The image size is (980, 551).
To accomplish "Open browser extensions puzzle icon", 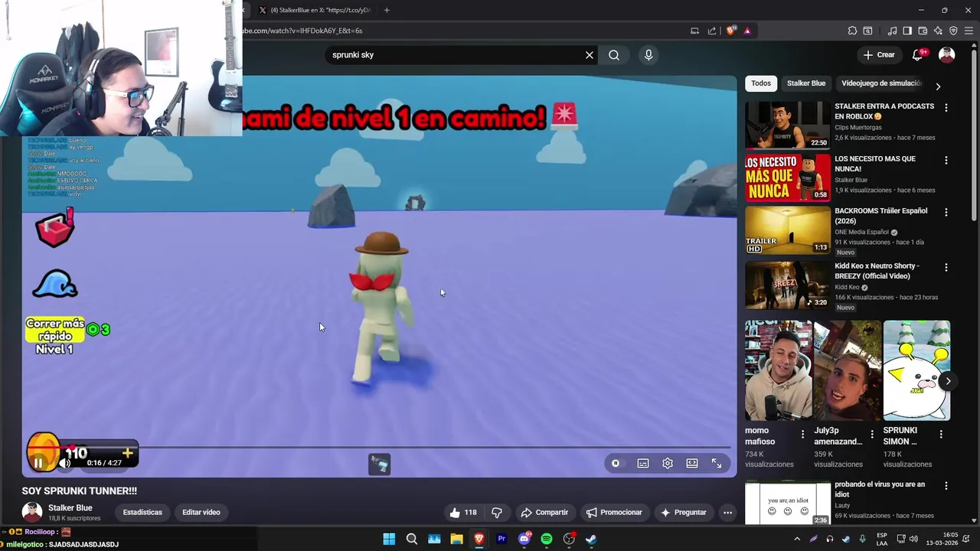I will click(x=852, y=31).
